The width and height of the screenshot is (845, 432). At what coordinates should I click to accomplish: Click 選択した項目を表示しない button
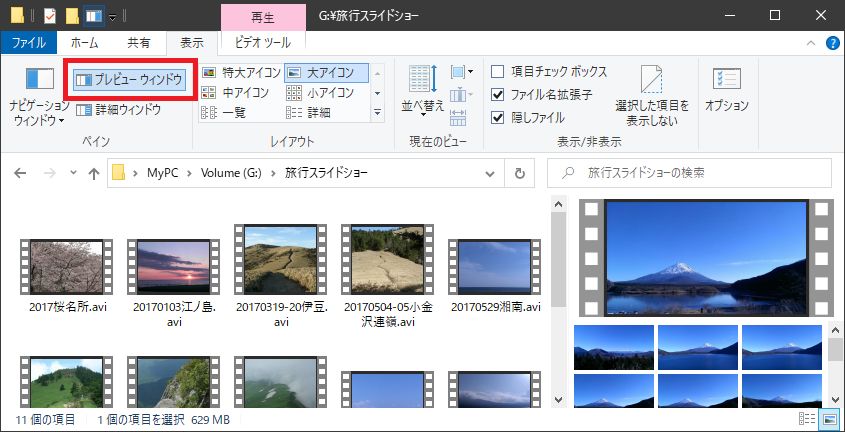[x=652, y=95]
